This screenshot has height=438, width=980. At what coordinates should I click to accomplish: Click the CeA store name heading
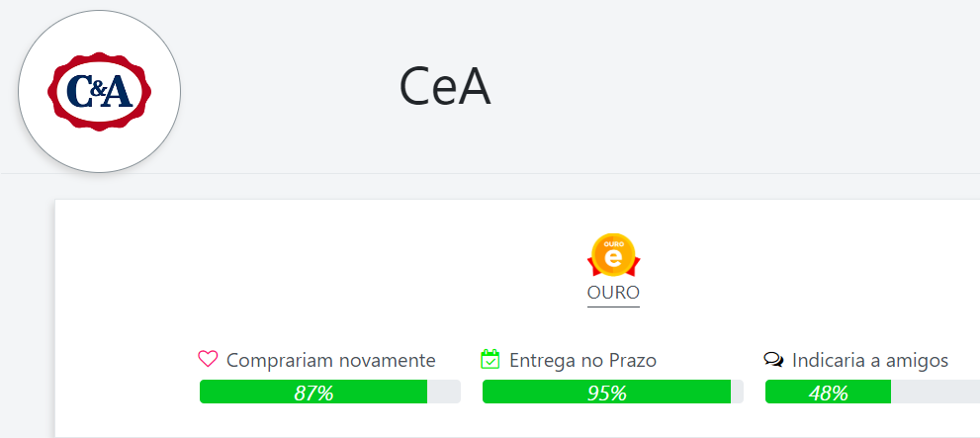444,87
